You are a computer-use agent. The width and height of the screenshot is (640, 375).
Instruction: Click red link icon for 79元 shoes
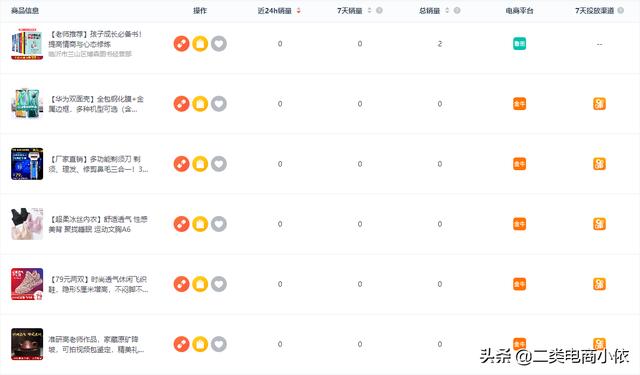[x=181, y=284]
